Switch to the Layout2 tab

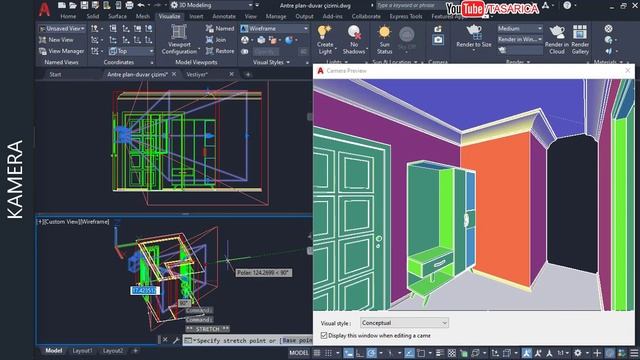[113, 351]
